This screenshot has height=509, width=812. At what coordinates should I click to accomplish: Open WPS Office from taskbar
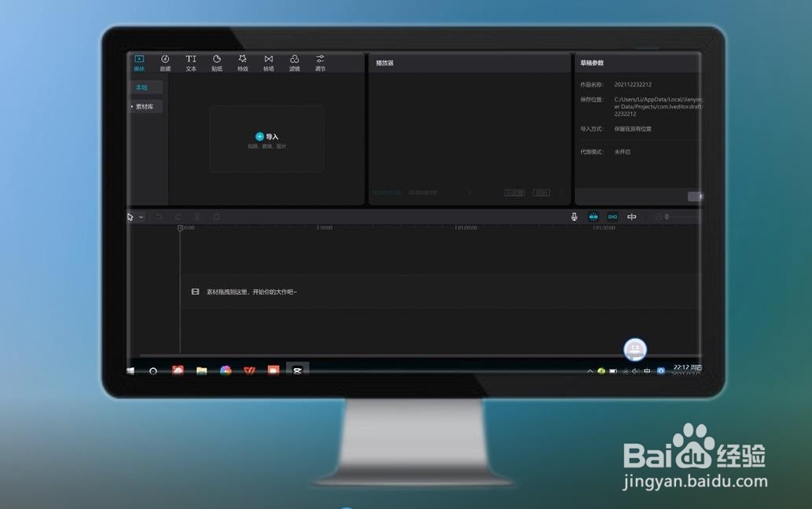(x=250, y=370)
